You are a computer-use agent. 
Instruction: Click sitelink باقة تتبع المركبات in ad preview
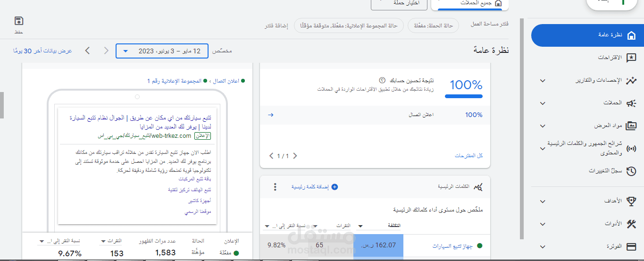[x=195, y=179]
